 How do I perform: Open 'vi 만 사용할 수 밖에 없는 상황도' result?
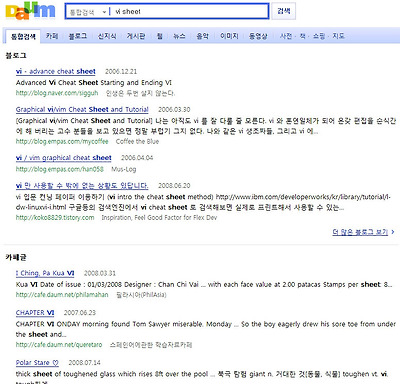tap(82, 186)
